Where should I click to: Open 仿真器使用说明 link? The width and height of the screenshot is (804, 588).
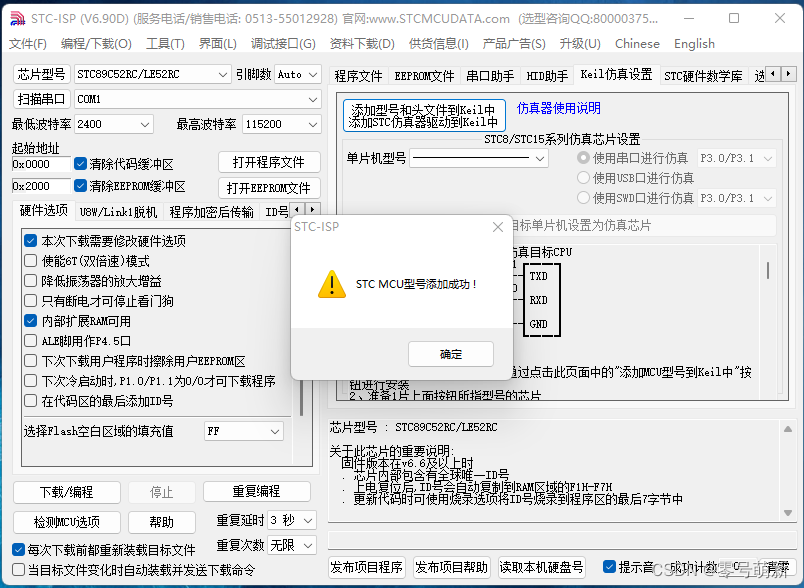[x=558, y=108]
